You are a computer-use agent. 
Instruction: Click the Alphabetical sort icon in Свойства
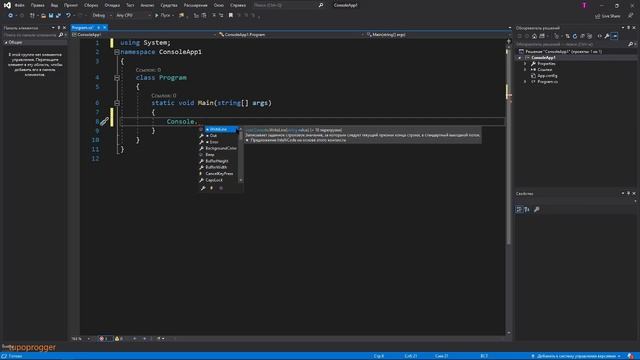(x=527, y=209)
